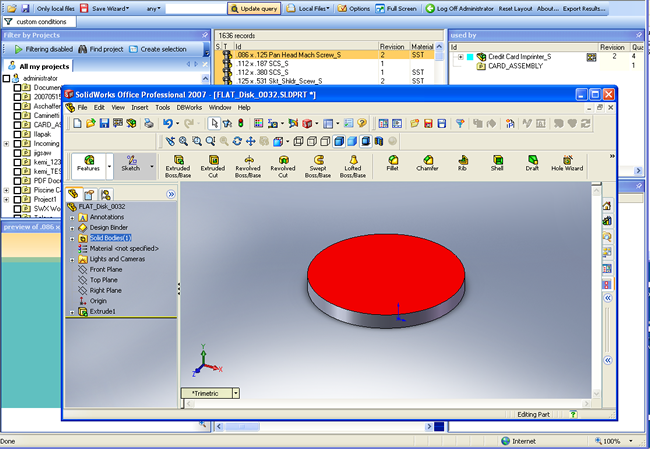The height and width of the screenshot is (449, 650).
Task: Click the Full Screen button
Action: click(x=396, y=8)
